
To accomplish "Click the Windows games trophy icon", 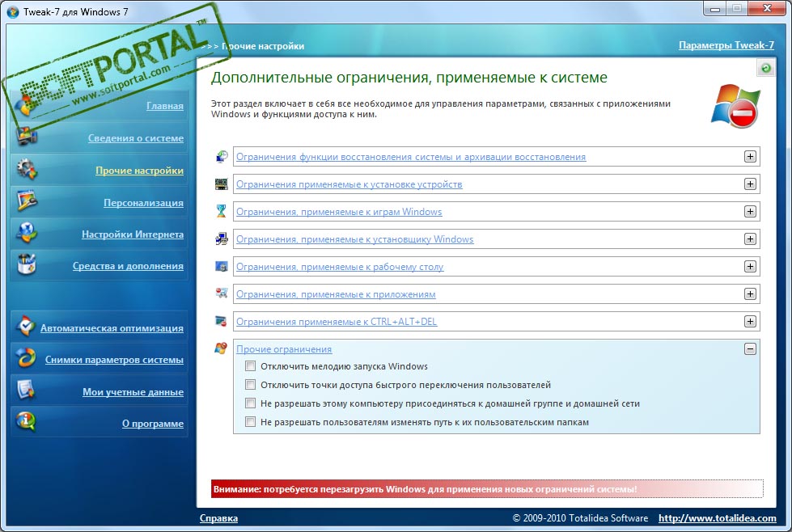I will pyautogui.click(x=221, y=212).
